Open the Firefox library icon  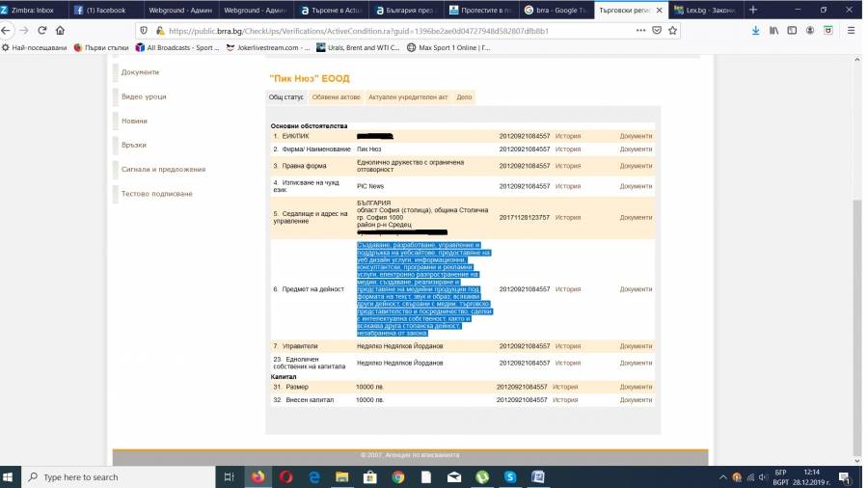point(774,30)
